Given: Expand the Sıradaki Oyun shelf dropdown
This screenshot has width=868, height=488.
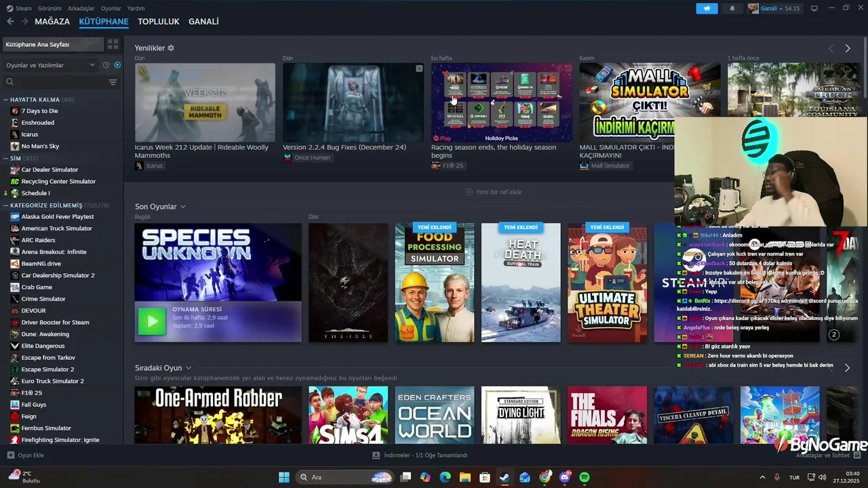Looking at the screenshot, I should (189, 368).
